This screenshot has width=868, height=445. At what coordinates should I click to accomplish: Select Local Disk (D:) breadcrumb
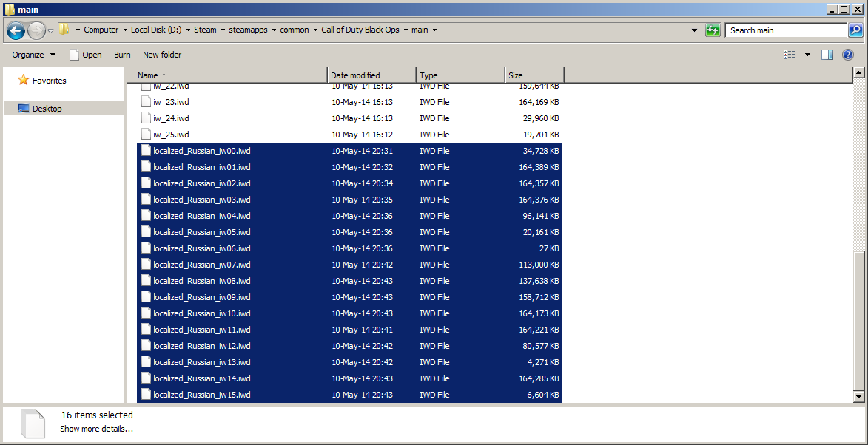[x=156, y=30]
